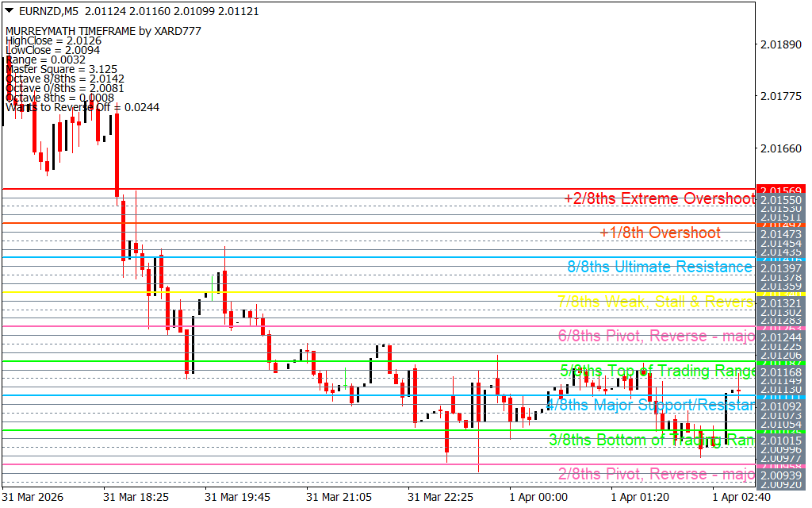The image size is (812, 508).
Task: Select the yellow 7/8ths Weak, Stall label
Action: click(x=655, y=302)
